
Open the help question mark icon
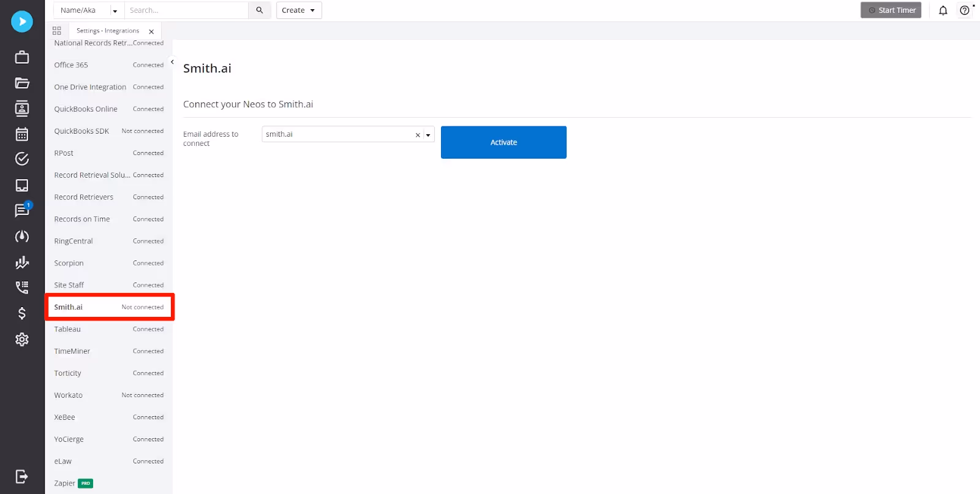[x=965, y=10]
